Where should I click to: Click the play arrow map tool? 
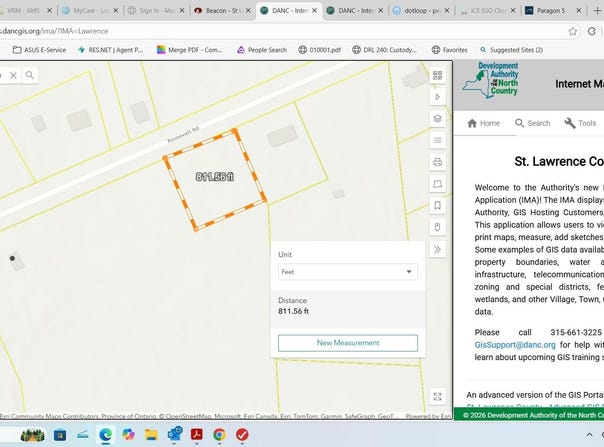point(437,97)
